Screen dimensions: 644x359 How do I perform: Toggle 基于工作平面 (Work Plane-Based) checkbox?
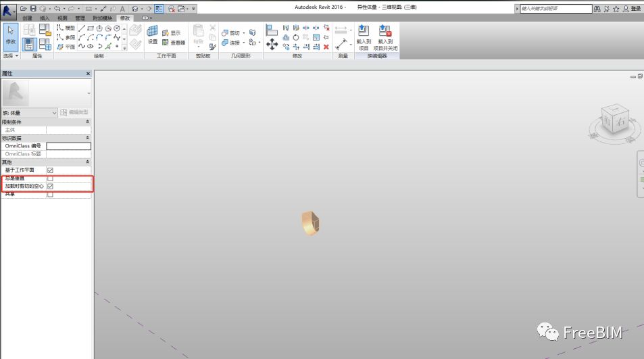(x=50, y=170)
